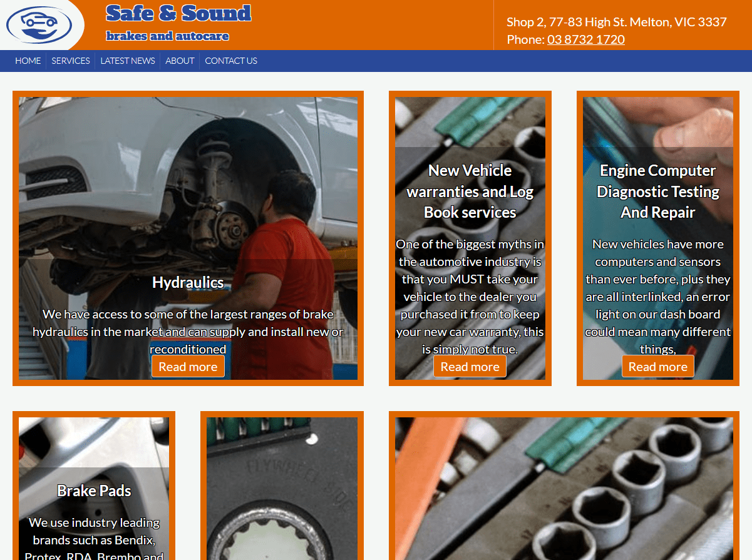Viewport: 752px width, 560px height.
Task: Open the SERVICES navigation item
Action: (x=71, y=61)
